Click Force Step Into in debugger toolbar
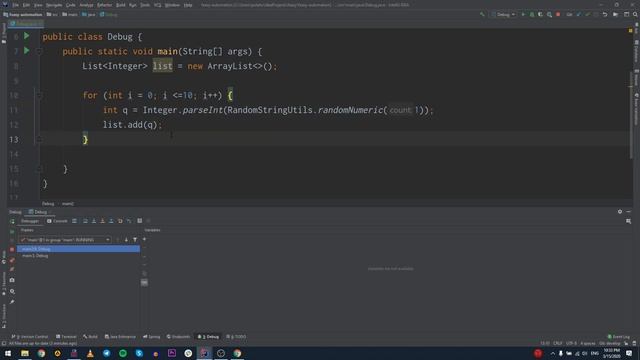 [102, 221]
